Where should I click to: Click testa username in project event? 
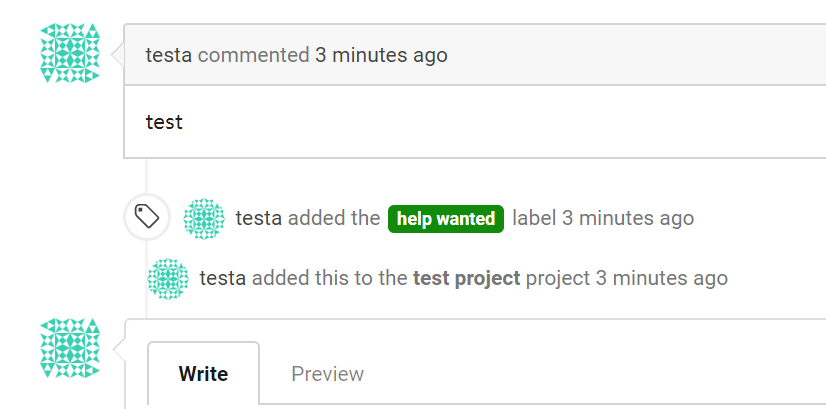point(222,278)
